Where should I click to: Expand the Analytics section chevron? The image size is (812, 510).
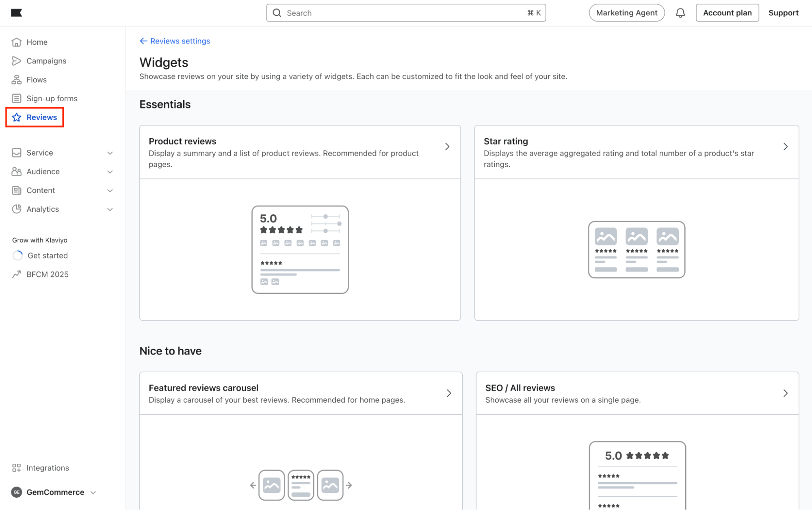click(x=110, y=210)
